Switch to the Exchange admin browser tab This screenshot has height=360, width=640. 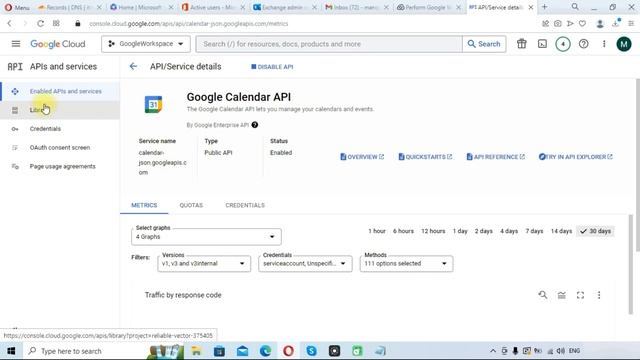[284, 7]
